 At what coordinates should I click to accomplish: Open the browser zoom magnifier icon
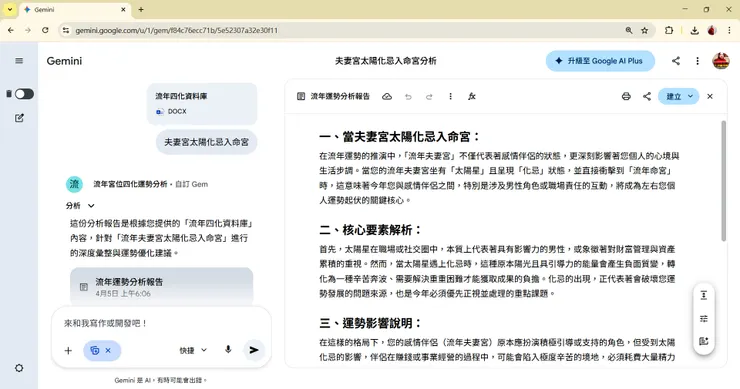click(x=629, y=30)
